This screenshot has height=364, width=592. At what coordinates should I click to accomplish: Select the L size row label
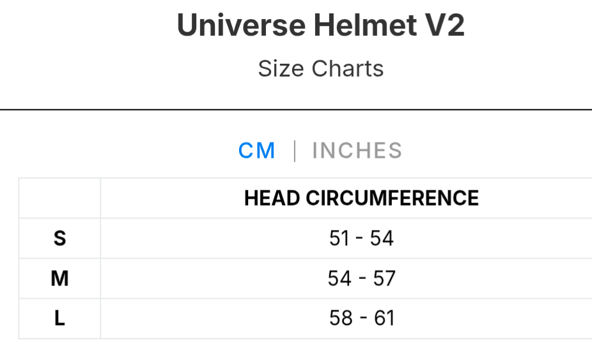click(59, 319)
